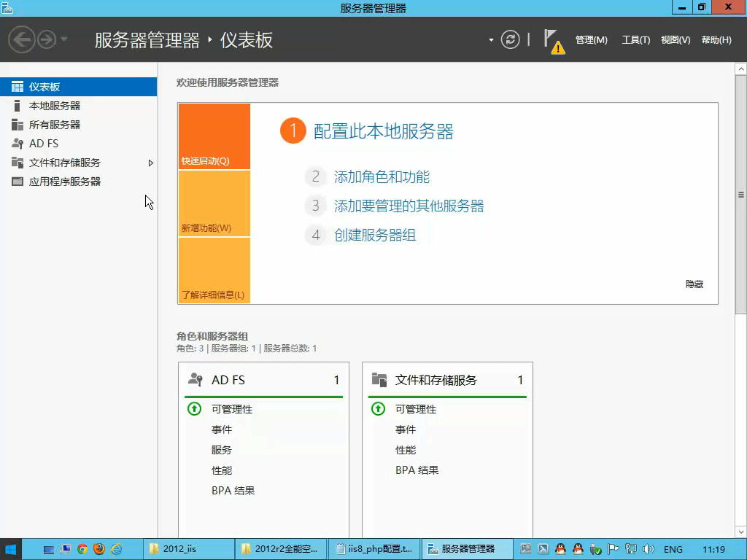Image resolution: width=747 pixels, height=560 pixels.
Task: Open the notifications flag with warning
Action: pyautogui.click(x=553, y=41)
